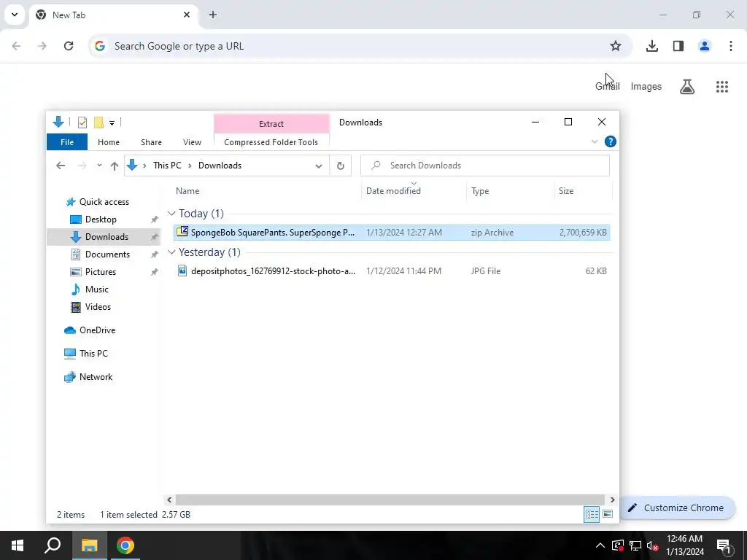Click Chrome's back navigation arrow
The height and width of the screenshot is (560, 747).
16,46
